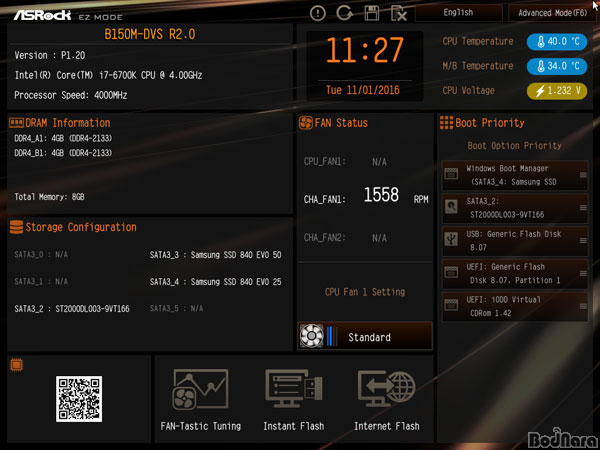Click drag handle of USB Generic Flash Disk entry
The height and width of the screenshot is (450, 600).
pos(583,241)
